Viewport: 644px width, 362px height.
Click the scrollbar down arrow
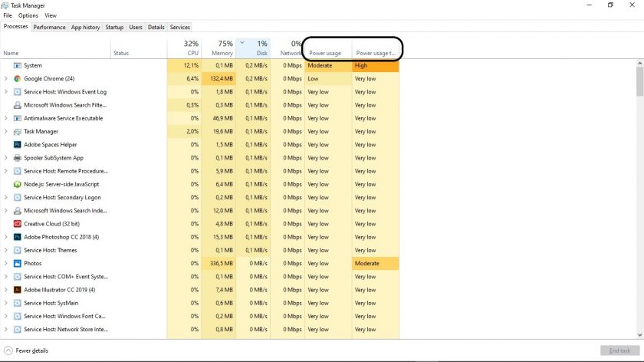(x=640, y=335)
